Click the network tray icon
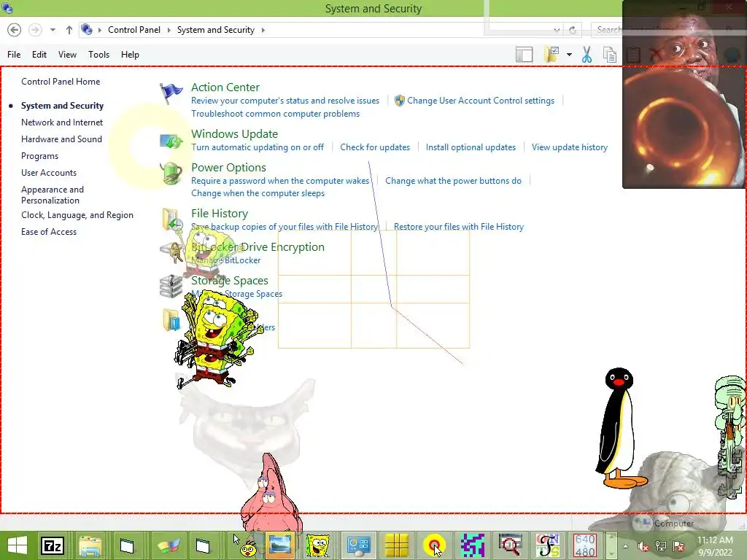Screen dimensions: 747x560 click(x=661, y=545)
